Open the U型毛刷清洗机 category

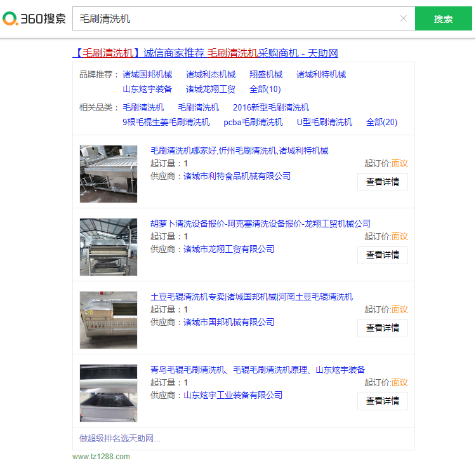point(324,122)
